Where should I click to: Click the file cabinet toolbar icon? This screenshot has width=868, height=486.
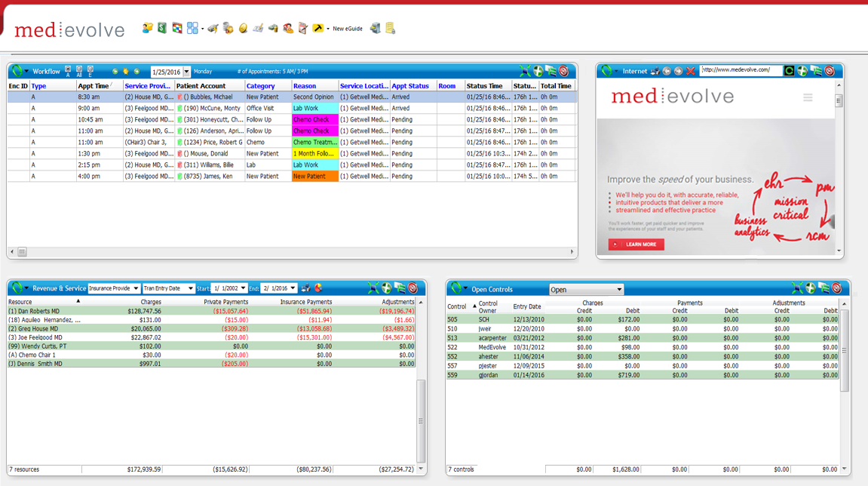(376, 28)
